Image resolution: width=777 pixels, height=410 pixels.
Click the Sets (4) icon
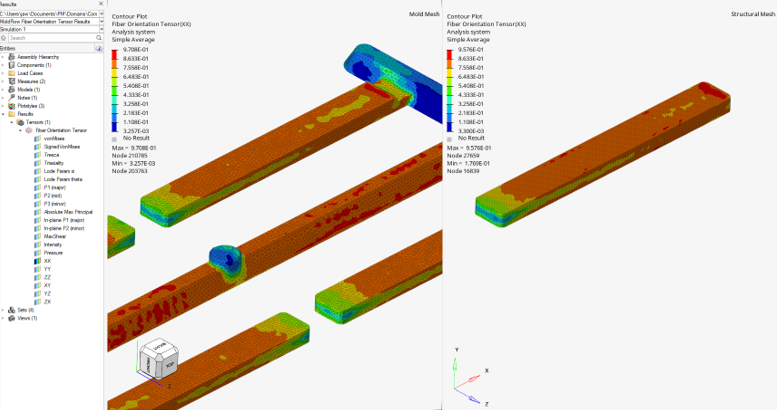[12, 310]
